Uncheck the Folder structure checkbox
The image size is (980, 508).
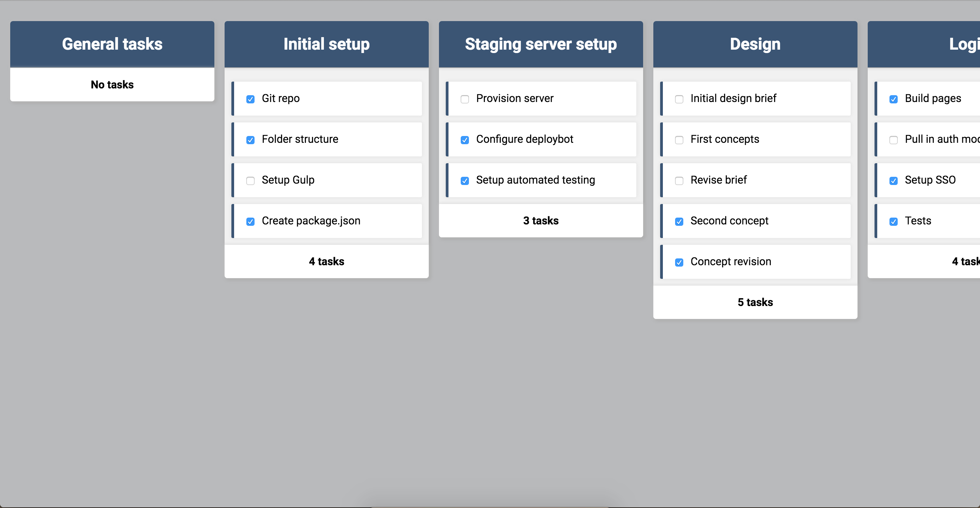[x=250, y=140]
